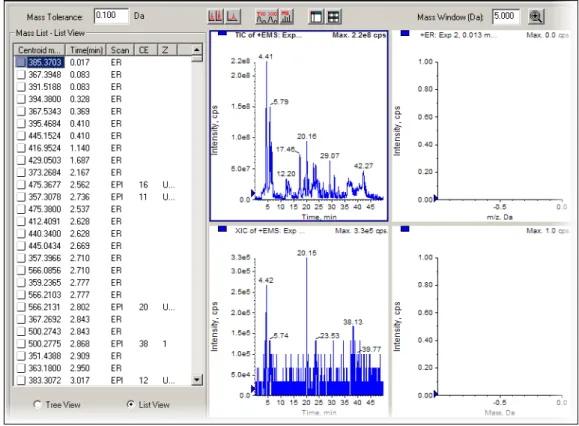Show TIC and XIC chromatograms toolbar button
This screenshot has height=426, width=579.
[267, 16]
